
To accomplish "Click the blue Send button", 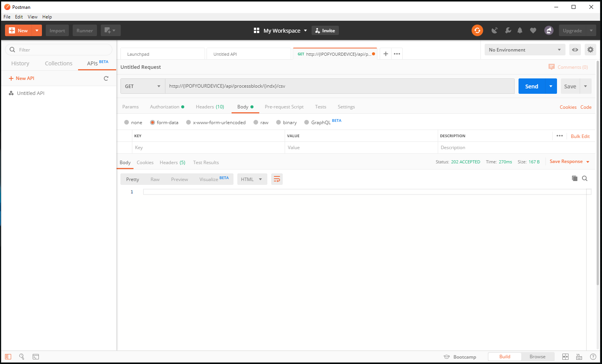I will [x=532, y=86].
